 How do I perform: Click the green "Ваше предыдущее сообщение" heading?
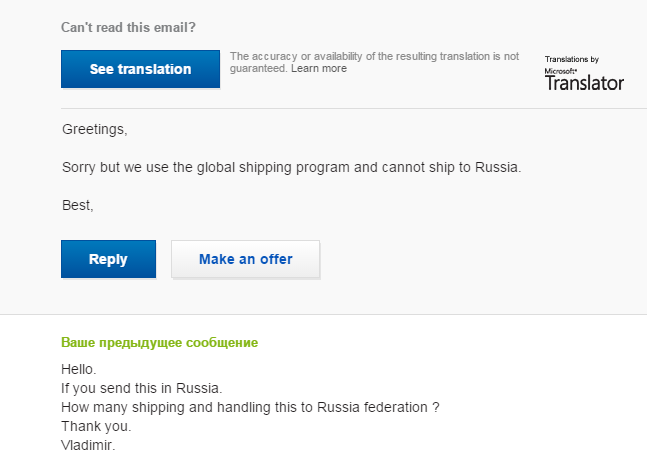[159, 343]
